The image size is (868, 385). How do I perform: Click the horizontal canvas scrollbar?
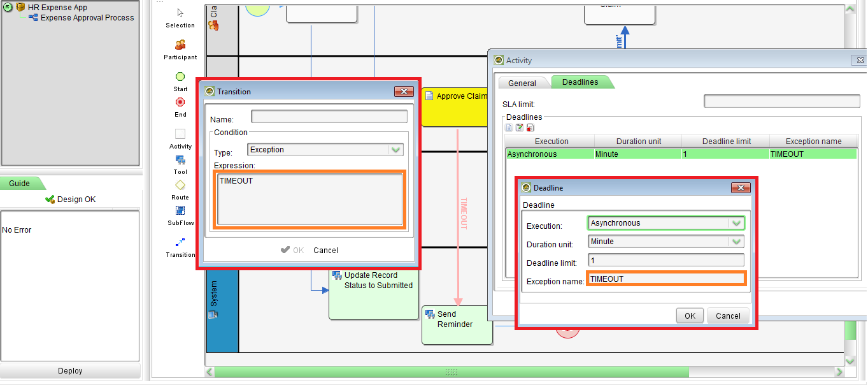[451, 372]
